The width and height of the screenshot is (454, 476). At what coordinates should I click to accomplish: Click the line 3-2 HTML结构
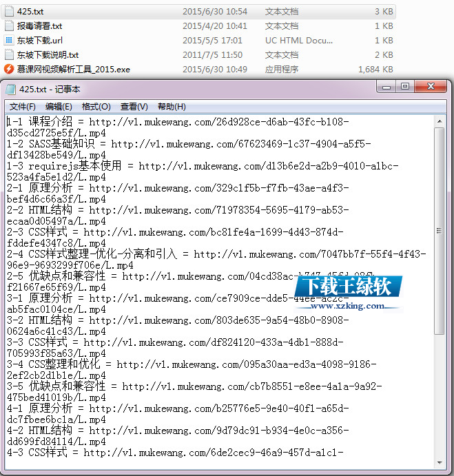178,320
